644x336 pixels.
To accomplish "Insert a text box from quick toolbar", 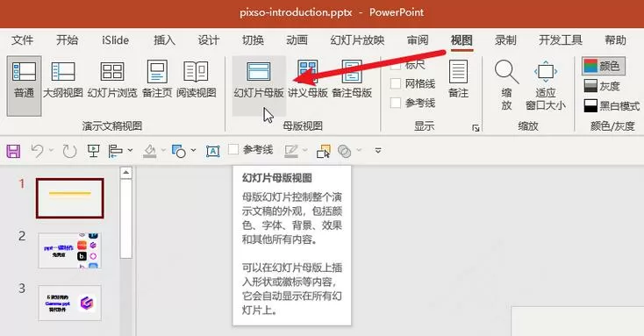I will [x=212, y=151].
